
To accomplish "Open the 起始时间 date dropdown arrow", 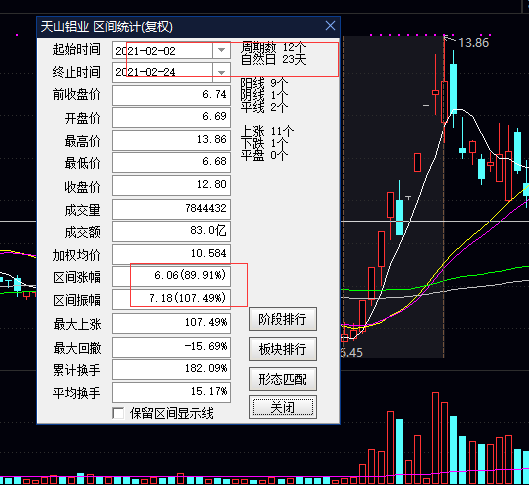I will pyautogui.click(x=221, y=50).
